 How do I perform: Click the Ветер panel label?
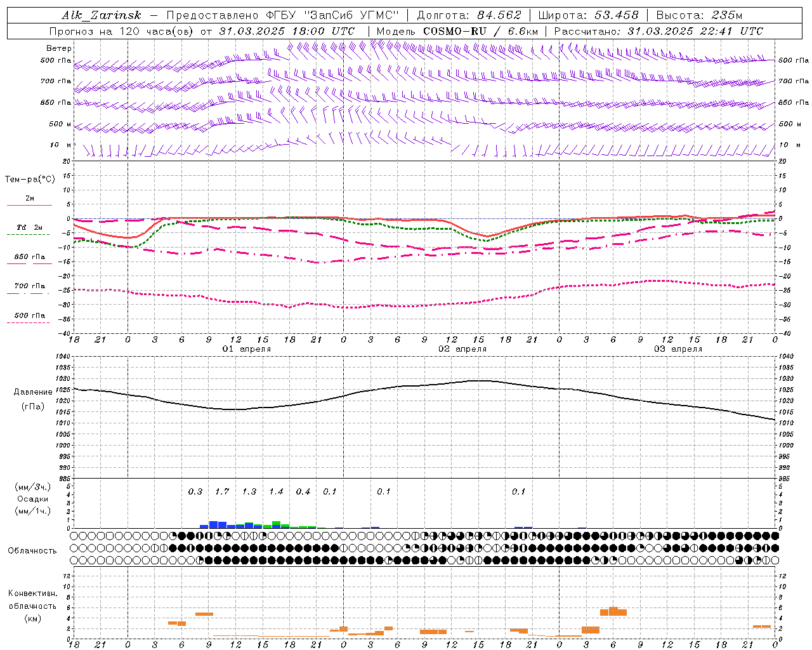pyautogui.click(x=59, y=48)
